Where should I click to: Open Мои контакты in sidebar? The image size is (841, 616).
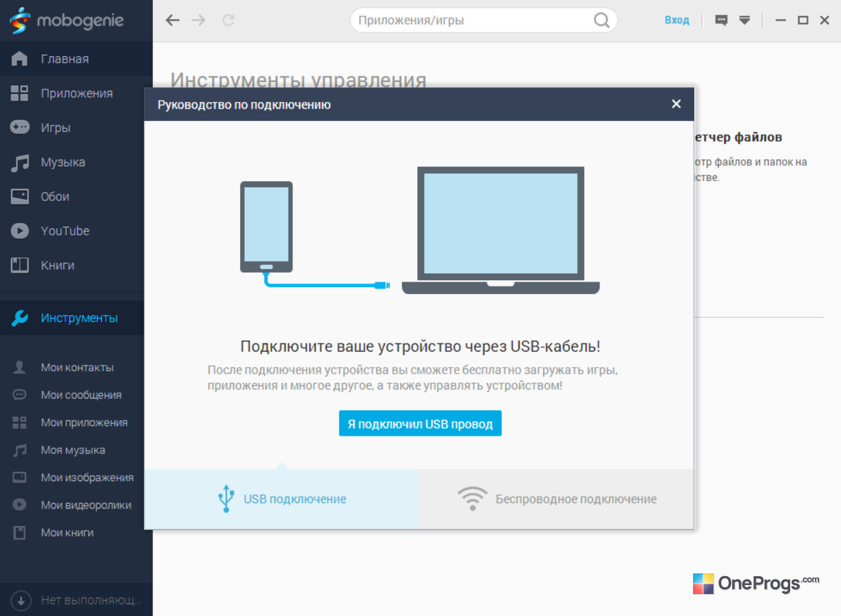tap(76, 368)
